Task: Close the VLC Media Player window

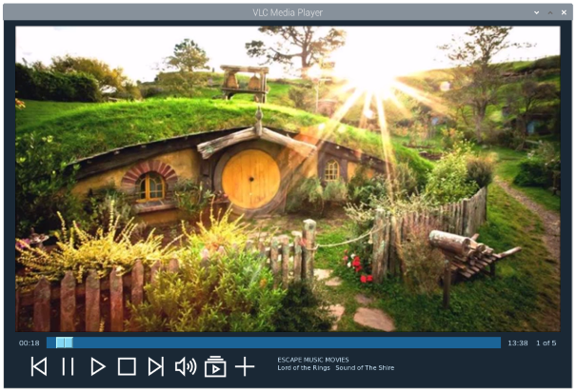Action: tap(564, 12)
